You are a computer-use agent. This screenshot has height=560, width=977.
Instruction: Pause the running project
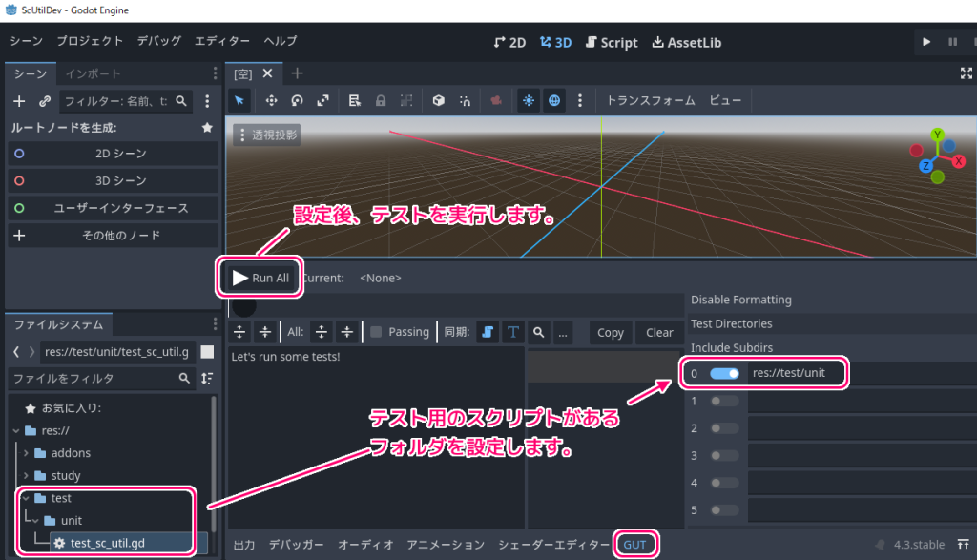click(953, 42)
